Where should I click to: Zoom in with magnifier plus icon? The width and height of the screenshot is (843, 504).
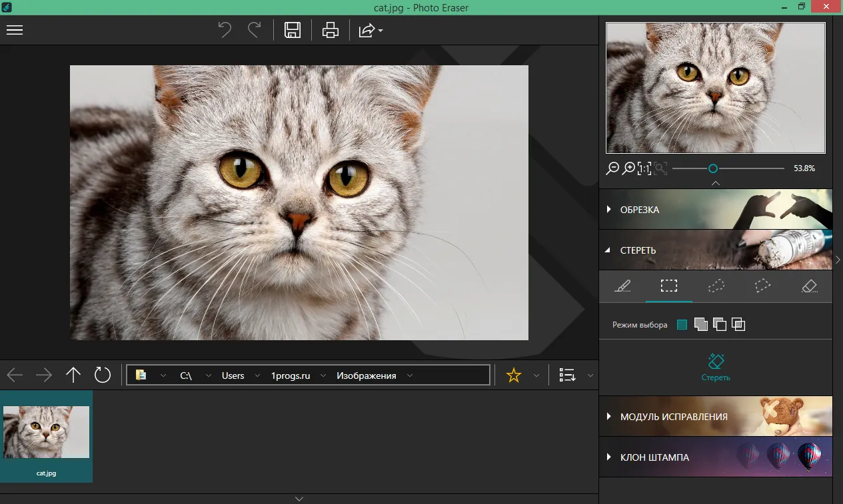(x=628, y=168)
